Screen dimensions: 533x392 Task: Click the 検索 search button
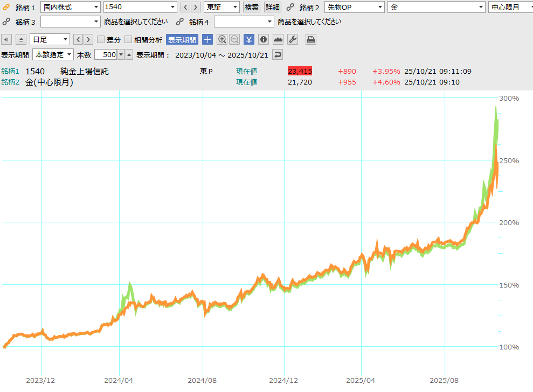[x=252, y=7]
